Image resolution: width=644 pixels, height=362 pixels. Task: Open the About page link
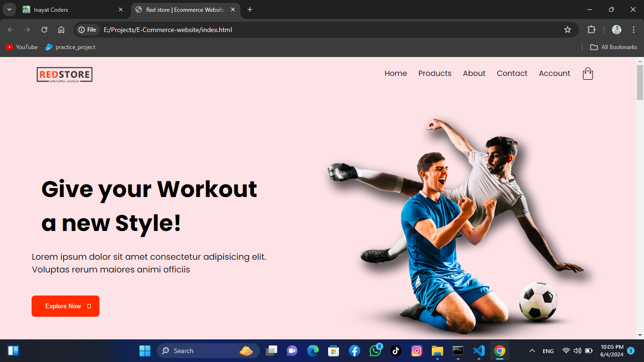pos(474,74)
